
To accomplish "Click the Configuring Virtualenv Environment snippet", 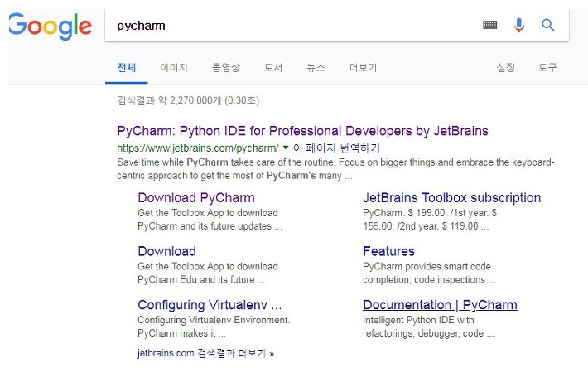I will [x=214, y=327].
